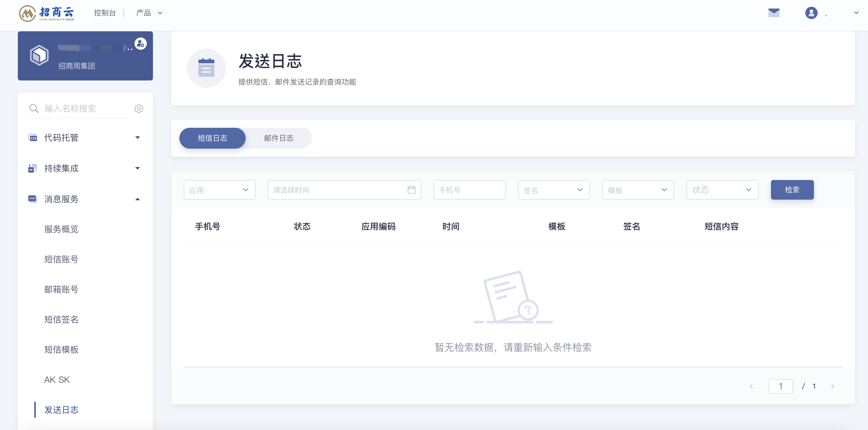Go to 控制台
The height and width of the screenshot is (430, 868).
105,13
